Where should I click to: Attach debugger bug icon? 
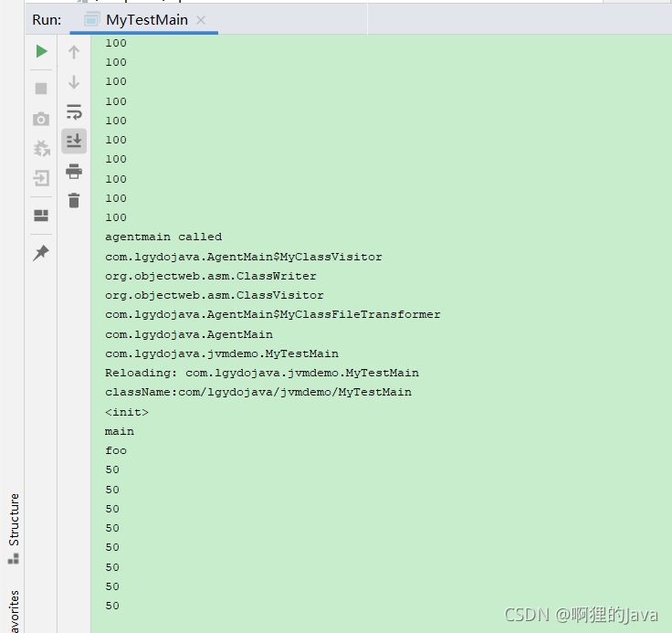tap(42, 148)
